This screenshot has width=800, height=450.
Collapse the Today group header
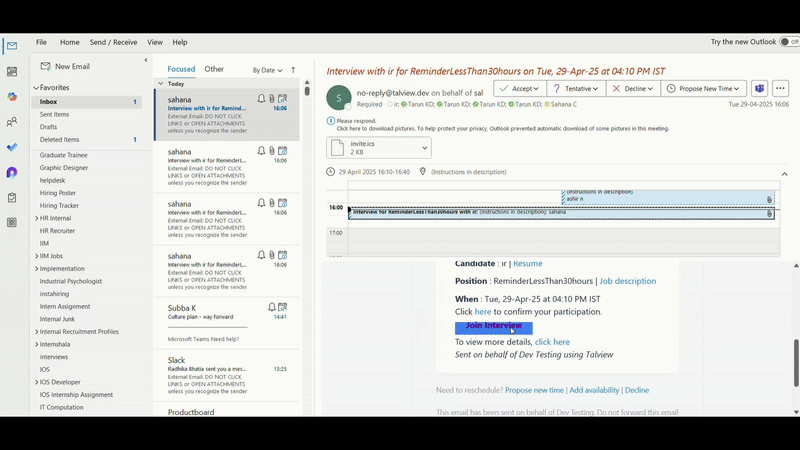pyautogui.click(x=161, y=84)
